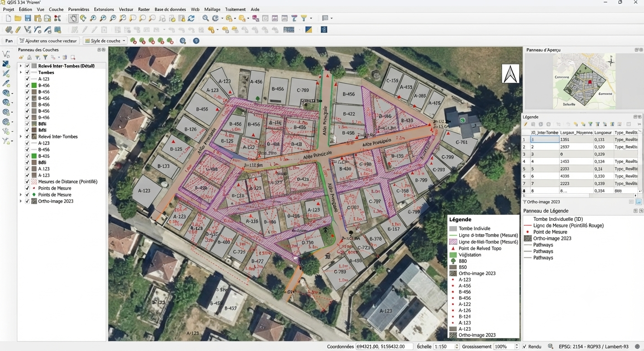Click the first green globe icon beside Style de couche
The image size is (644, 351).
point(133,41)
